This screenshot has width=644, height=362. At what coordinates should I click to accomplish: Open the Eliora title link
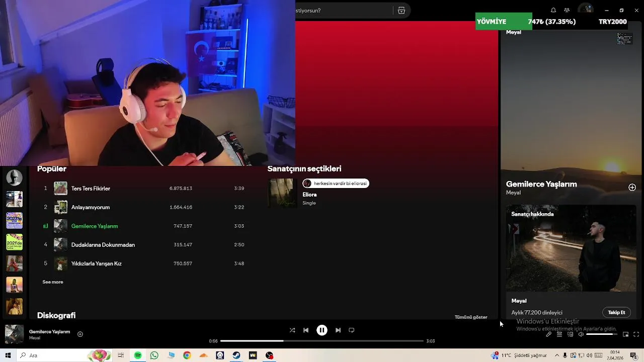click(309, 195)
